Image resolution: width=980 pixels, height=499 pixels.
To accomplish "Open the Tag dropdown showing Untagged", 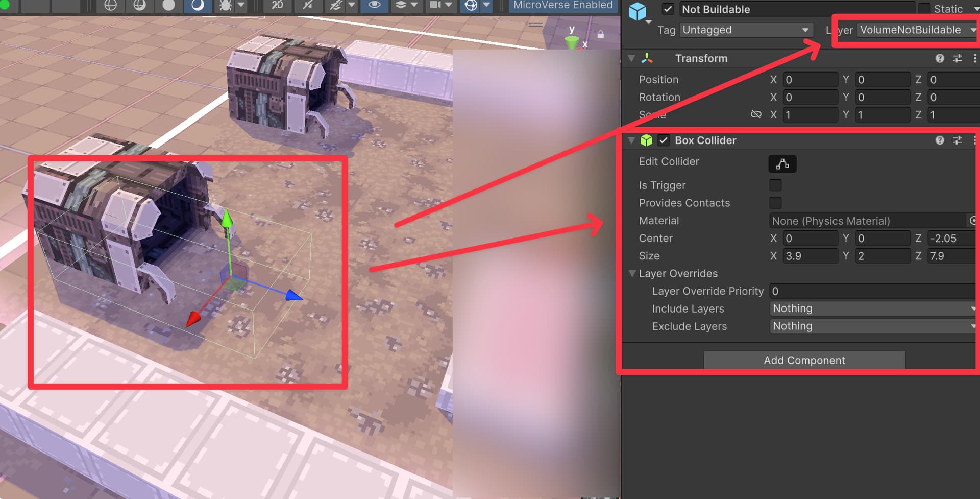I will [746, 30].
